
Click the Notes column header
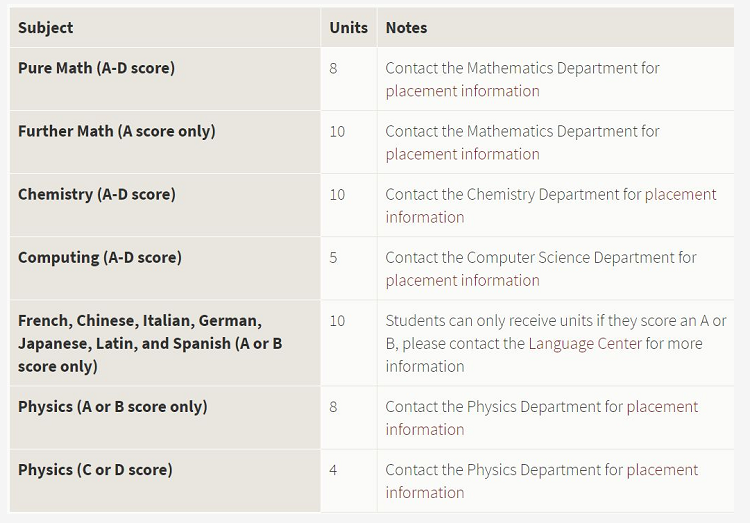(x=407, y=27)
